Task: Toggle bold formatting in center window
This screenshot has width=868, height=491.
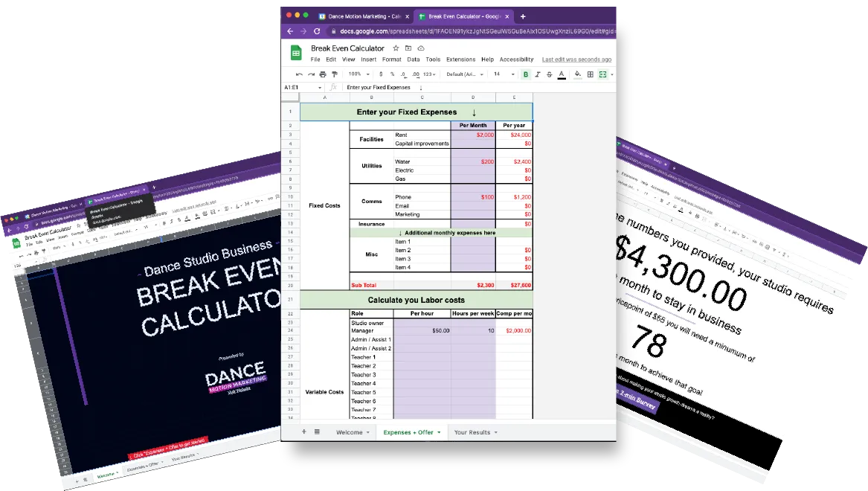Action: point(526,74)
